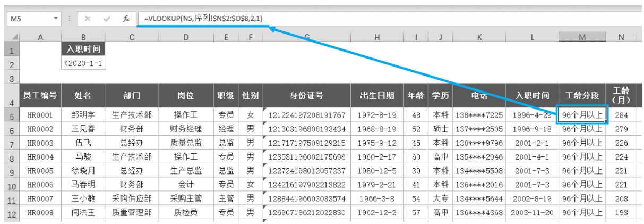Image resolution: width=644 pixels, height=224 pixels.
Task: Open the Insert Function fx dialog
Action: click(126, 19)
